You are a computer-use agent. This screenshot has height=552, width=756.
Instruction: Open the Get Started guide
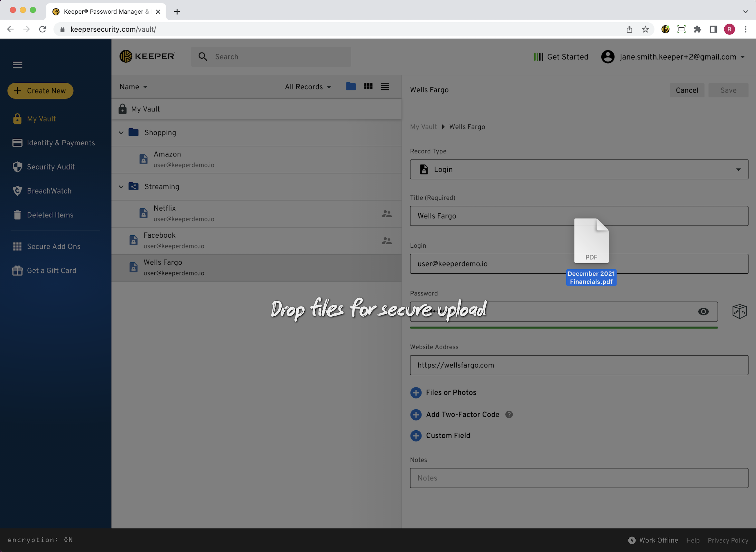point(561,57)
